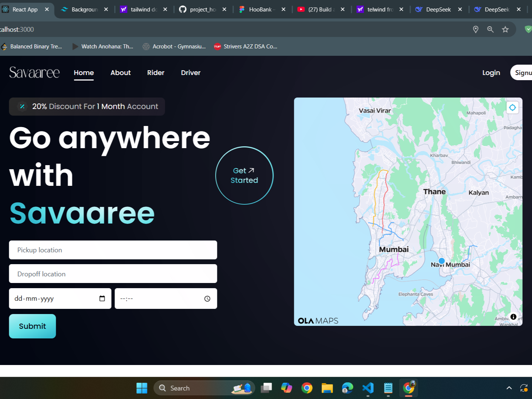Image resolution: width=532 pixels, height=399 pixels.
Task: Click the location permission icon in address bar
Action: tap(475, 30)
